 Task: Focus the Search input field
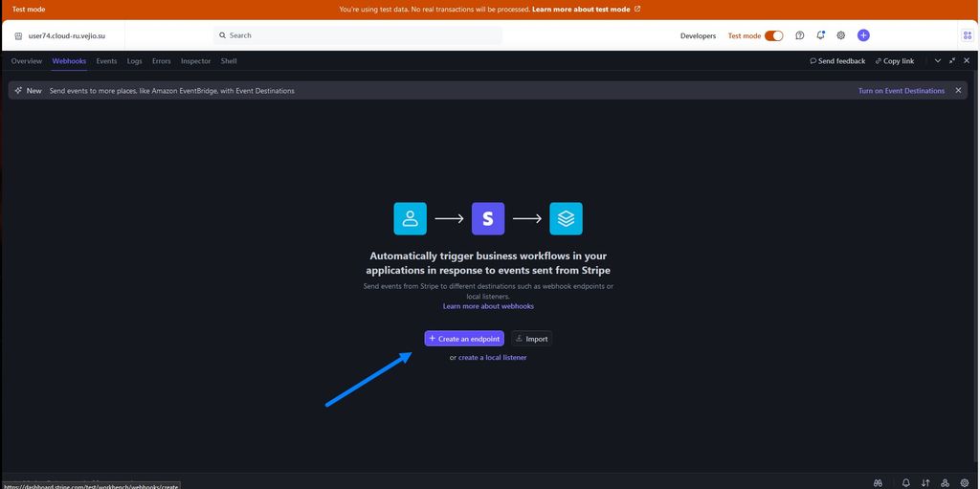(358, 35)
